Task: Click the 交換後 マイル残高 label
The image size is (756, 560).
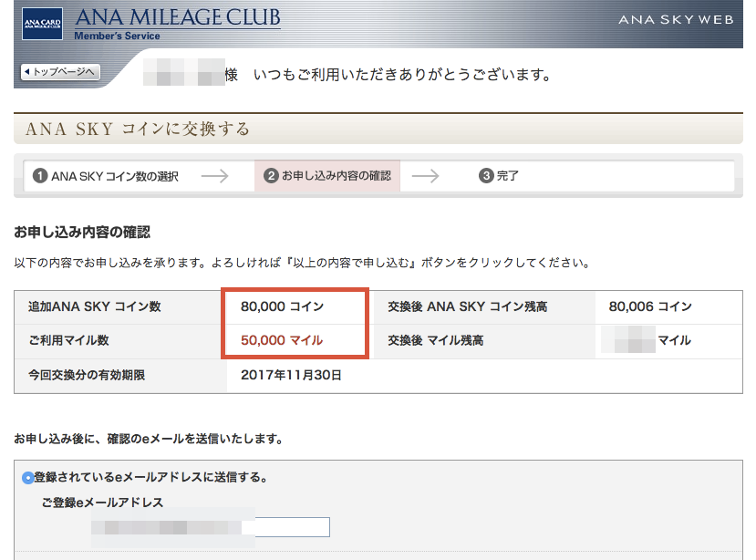Action: click(435, 340)
